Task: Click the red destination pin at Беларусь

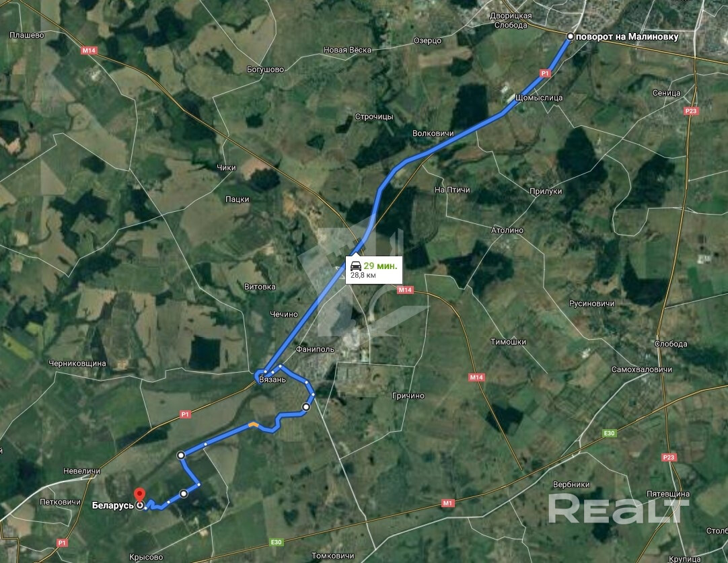Action: click(x=139, y=495)
